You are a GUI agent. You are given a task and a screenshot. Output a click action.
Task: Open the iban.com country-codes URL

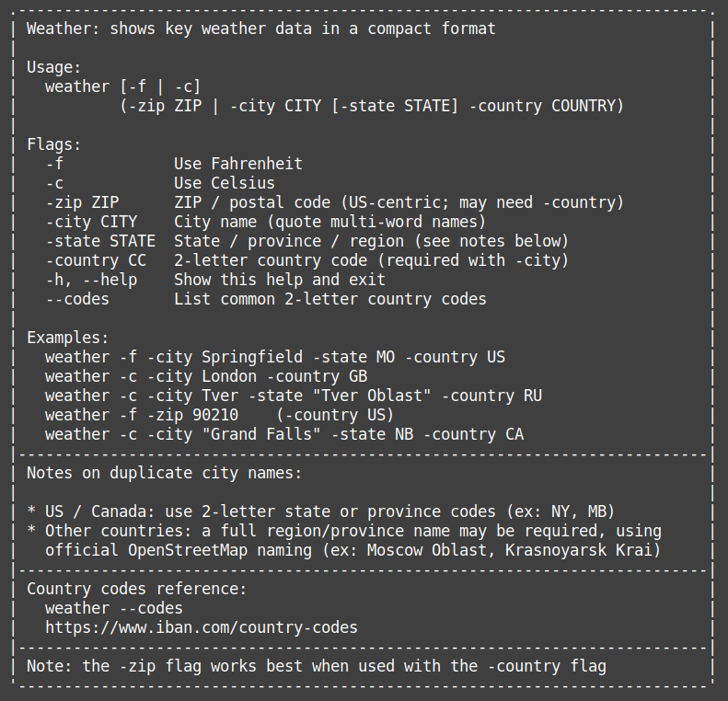(201, 627)
